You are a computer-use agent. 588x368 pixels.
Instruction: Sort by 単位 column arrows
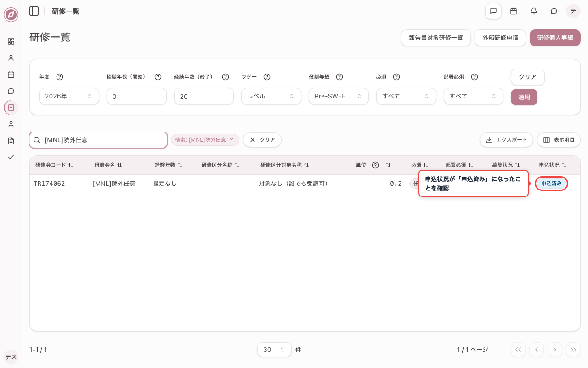[388, 165]
